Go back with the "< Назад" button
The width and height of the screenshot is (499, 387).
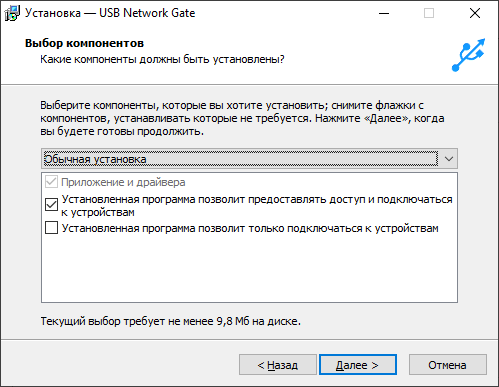click(278, 365)
